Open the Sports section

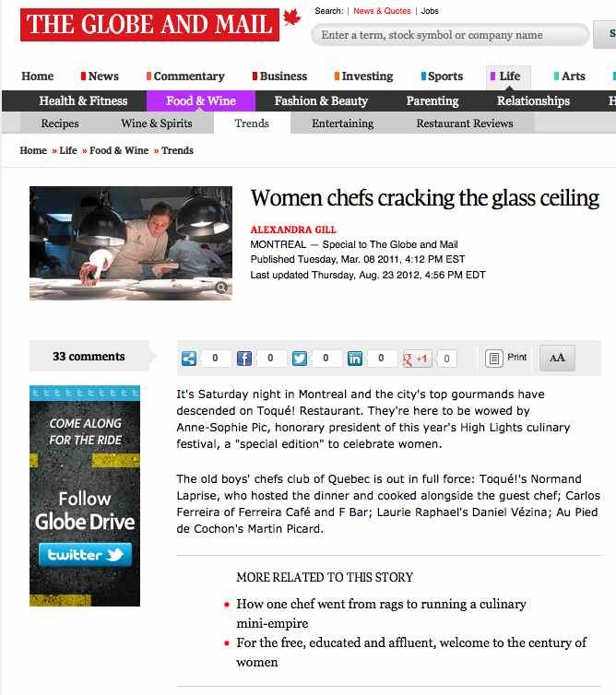point(442,77)
